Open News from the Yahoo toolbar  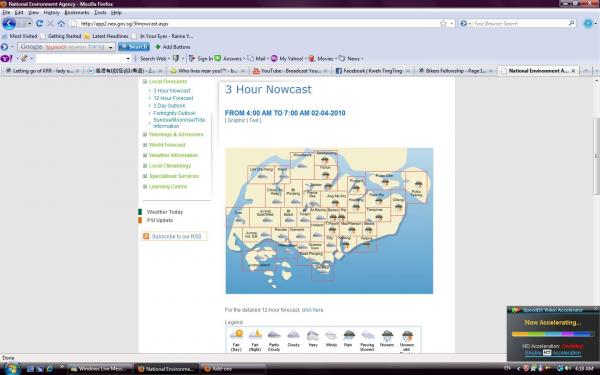(x=350, y=59)
